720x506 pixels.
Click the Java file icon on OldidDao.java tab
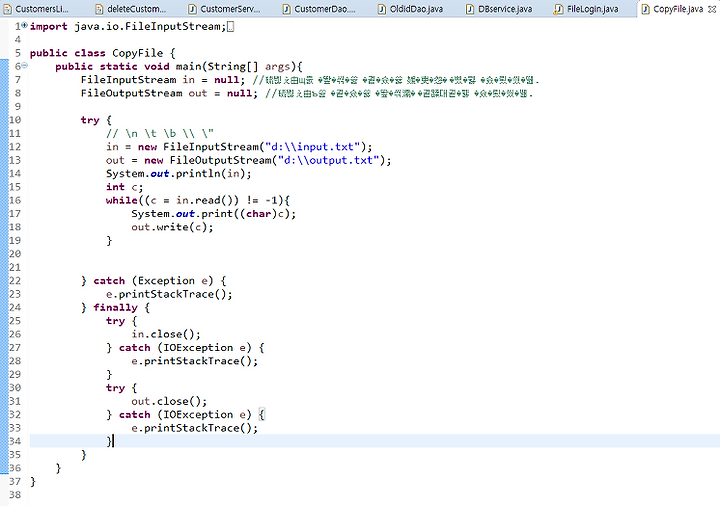[x=382, y=9]
